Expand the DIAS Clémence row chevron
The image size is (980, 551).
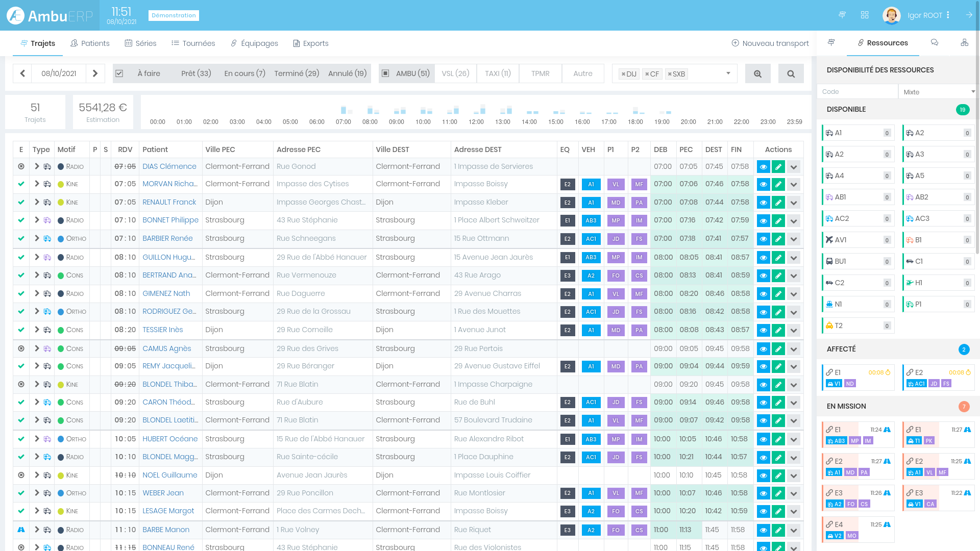point(37,166)
